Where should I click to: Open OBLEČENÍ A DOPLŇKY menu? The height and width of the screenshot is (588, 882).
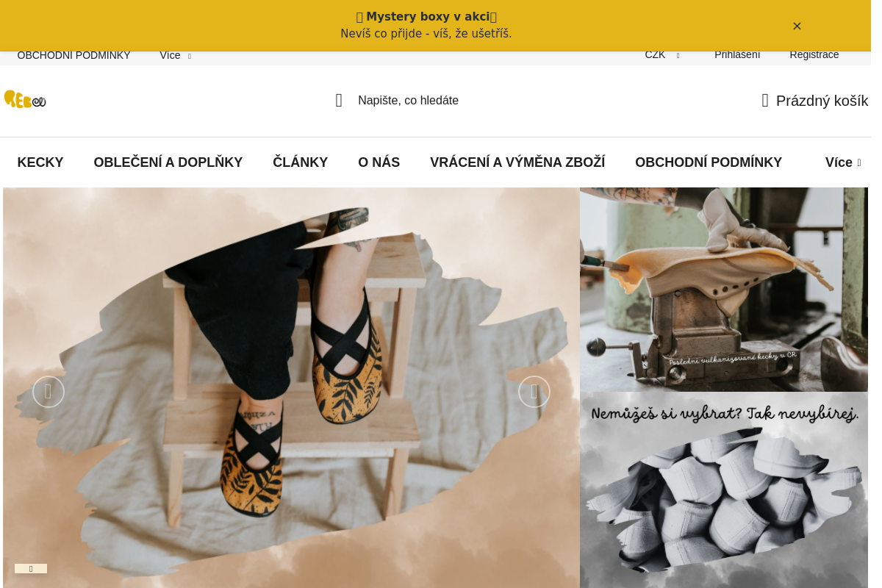tap(168, 162)
